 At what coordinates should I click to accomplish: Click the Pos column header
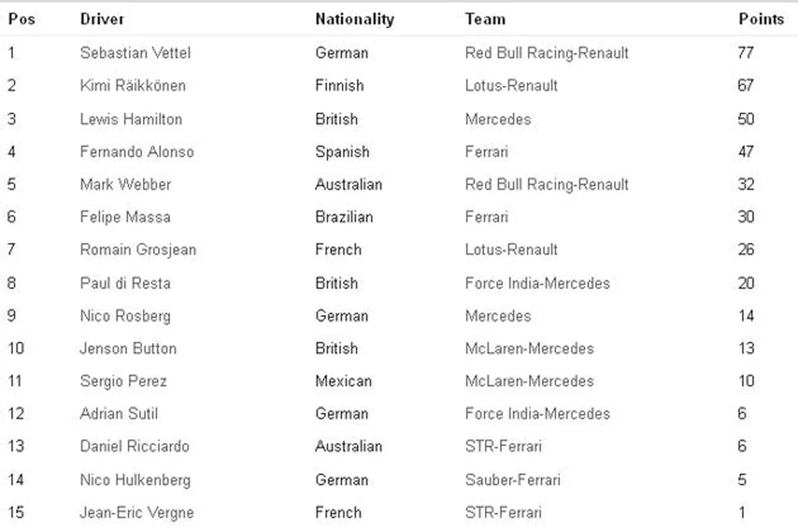click(x=21, y=20)
